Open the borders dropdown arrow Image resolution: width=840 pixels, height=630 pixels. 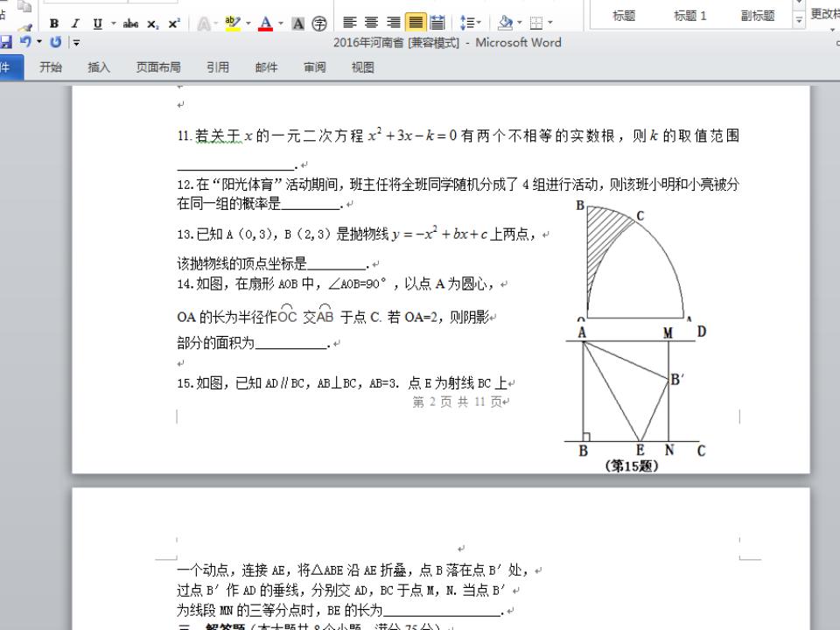549,23
